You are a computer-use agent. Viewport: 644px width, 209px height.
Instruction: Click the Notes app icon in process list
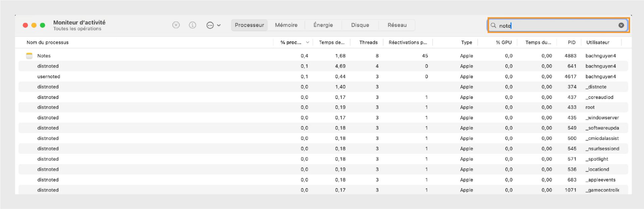click(29, 56)
